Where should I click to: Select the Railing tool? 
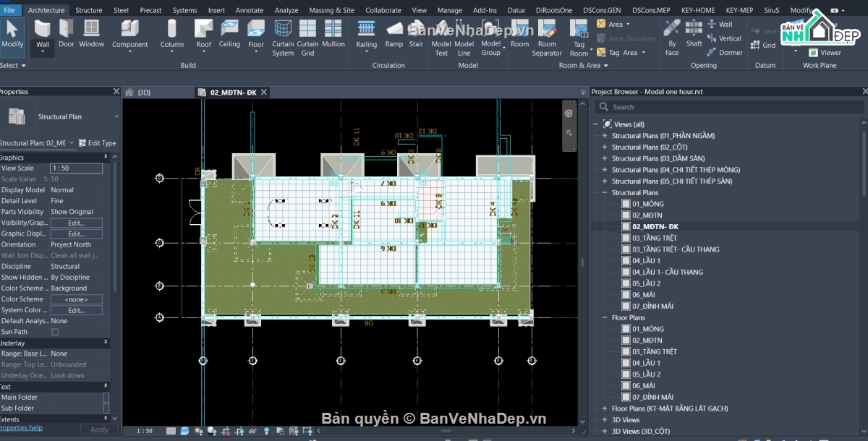[367, 34]
